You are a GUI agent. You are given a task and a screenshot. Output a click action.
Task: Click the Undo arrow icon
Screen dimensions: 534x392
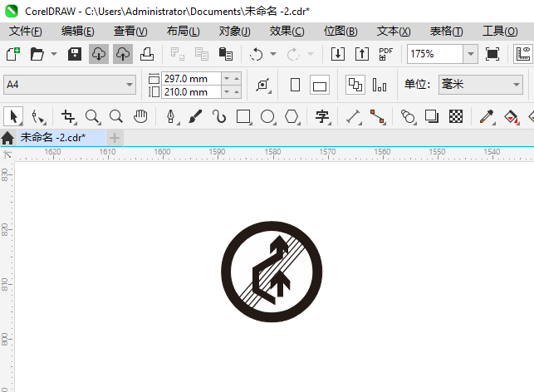[x=256, y=54]
